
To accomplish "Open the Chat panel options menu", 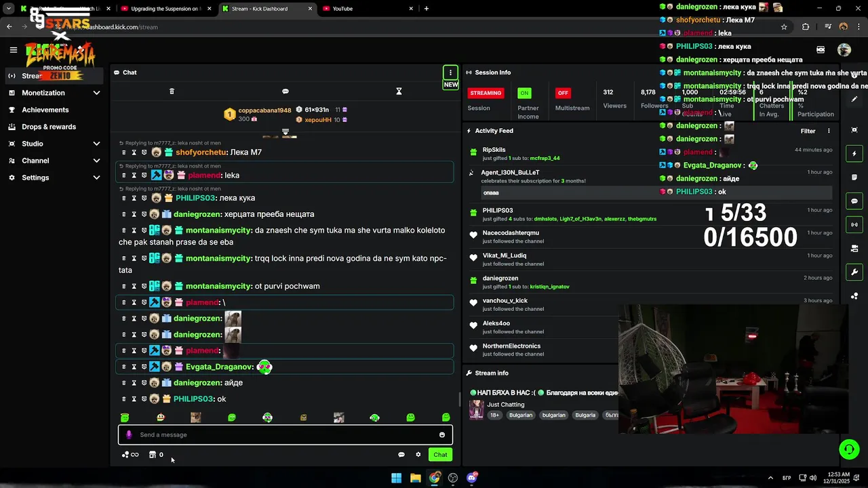I will click(x=450, y=73).
